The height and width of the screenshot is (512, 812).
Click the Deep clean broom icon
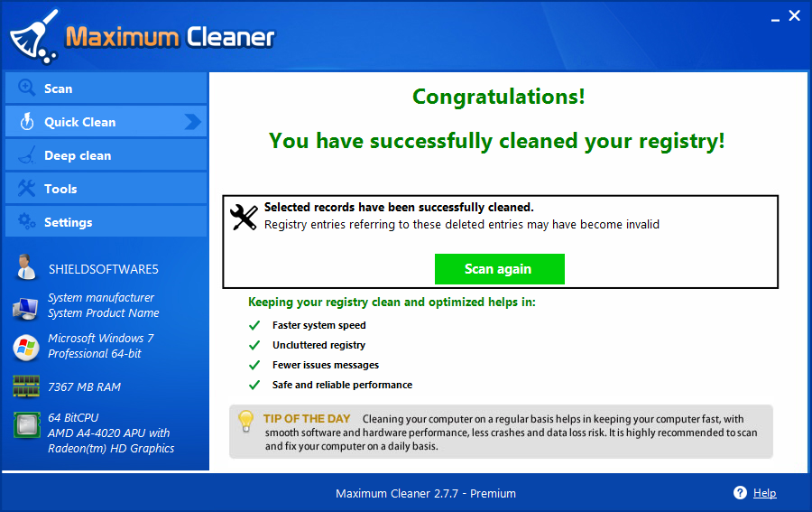pos(27,155)
